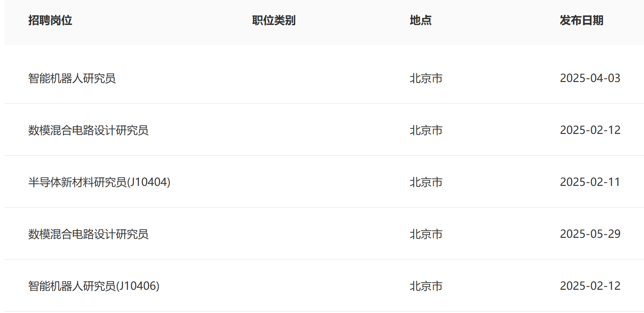Click 北京市 in the 半导体新材料研究员(J10404) row
Viewport: 644px width, 313px height.
click(426, 182)
